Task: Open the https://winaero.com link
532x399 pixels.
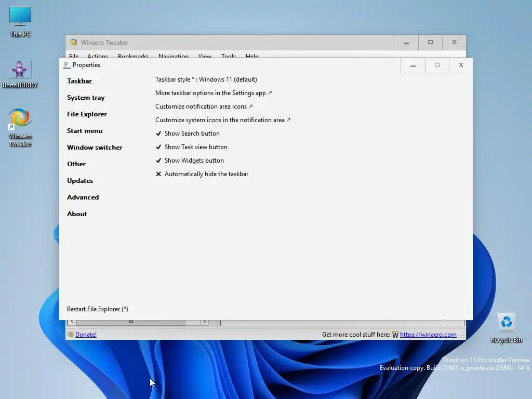Action: click(428, 335)
